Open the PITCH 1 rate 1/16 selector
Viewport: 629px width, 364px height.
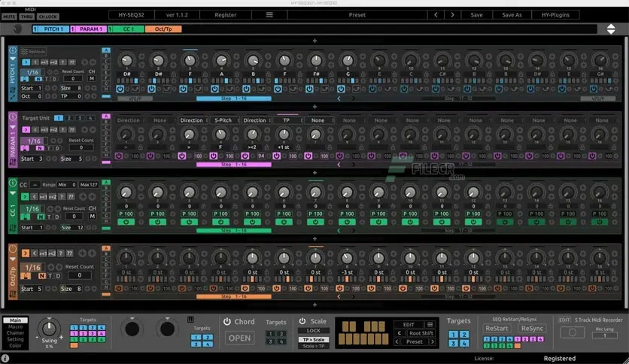point(32,72)
